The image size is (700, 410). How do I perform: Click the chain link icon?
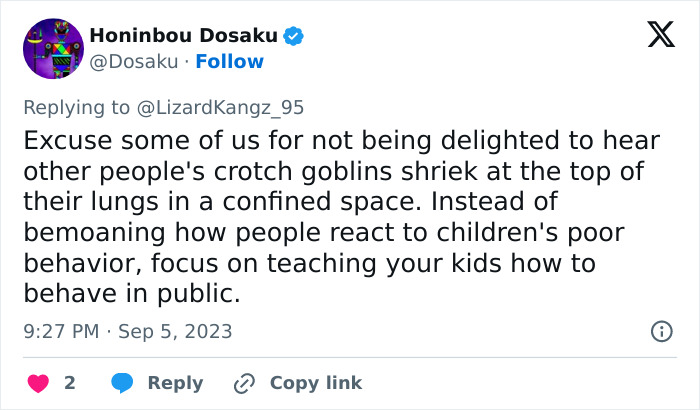click(x=244, y=383)
